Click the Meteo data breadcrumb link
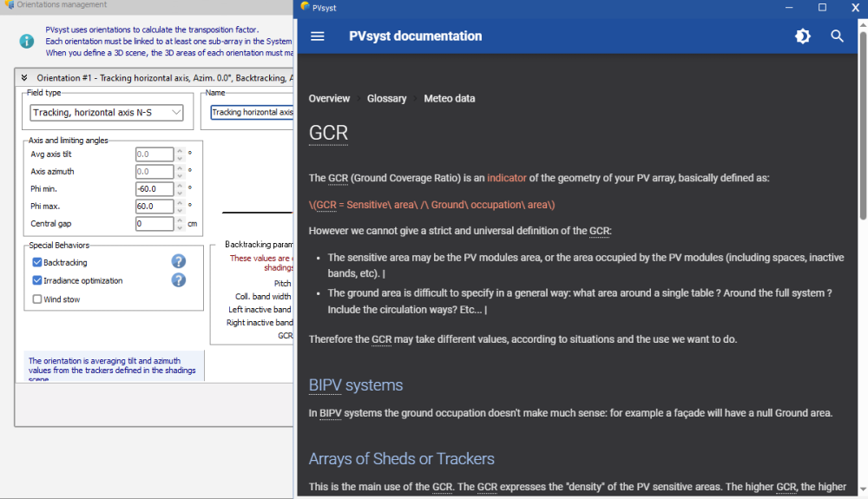868x499 pixels. [449, 99]
